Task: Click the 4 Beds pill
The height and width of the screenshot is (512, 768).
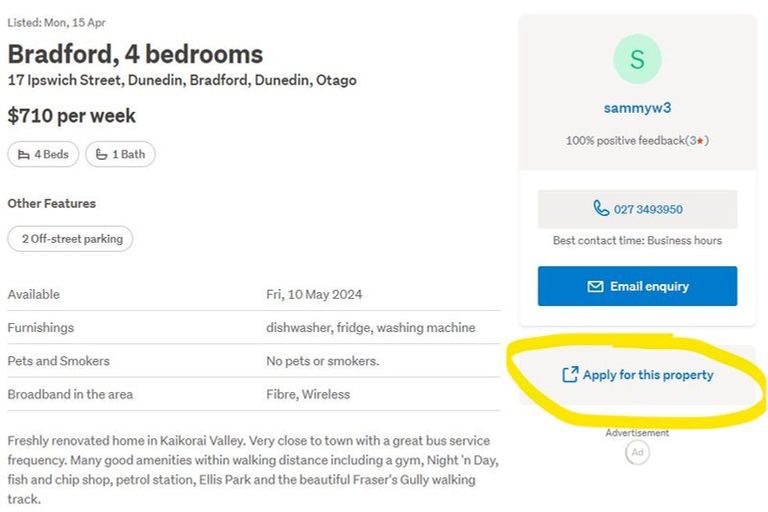Action: click(43, 154)
